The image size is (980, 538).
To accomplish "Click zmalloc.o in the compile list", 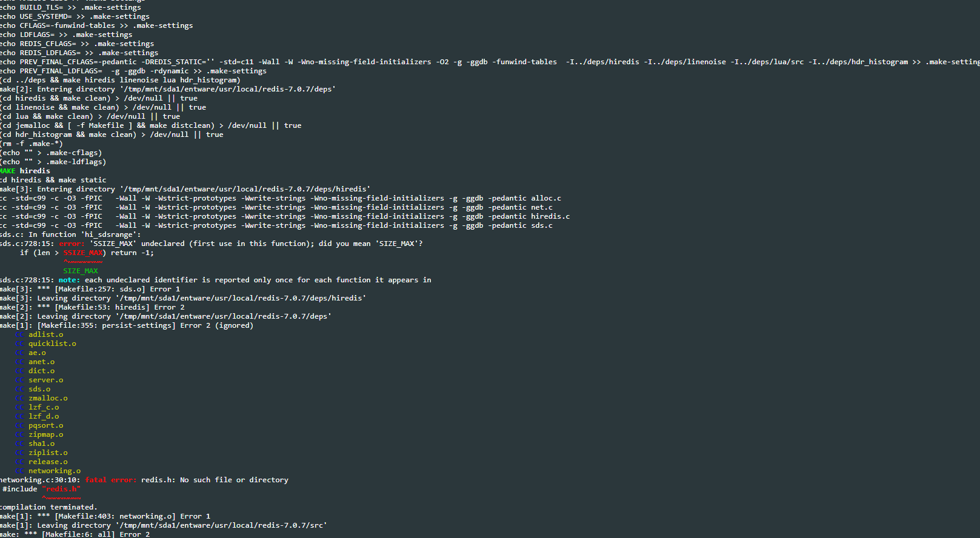I will [48, 398].
